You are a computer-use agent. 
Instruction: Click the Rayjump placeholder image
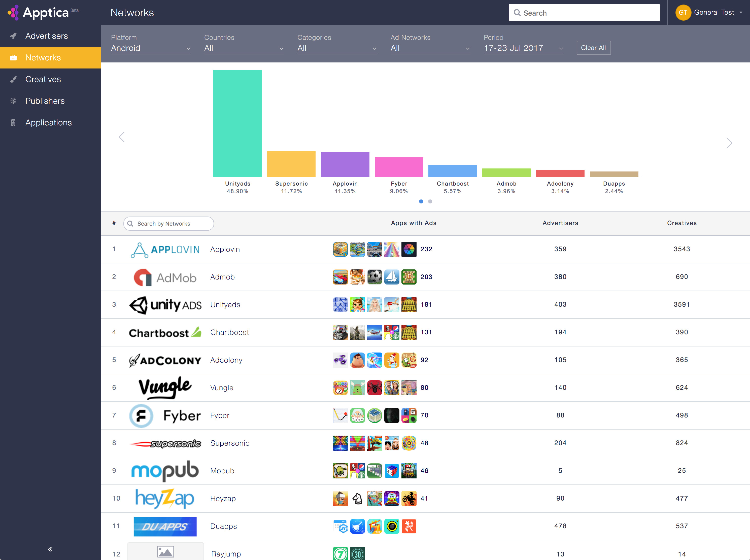165,551
